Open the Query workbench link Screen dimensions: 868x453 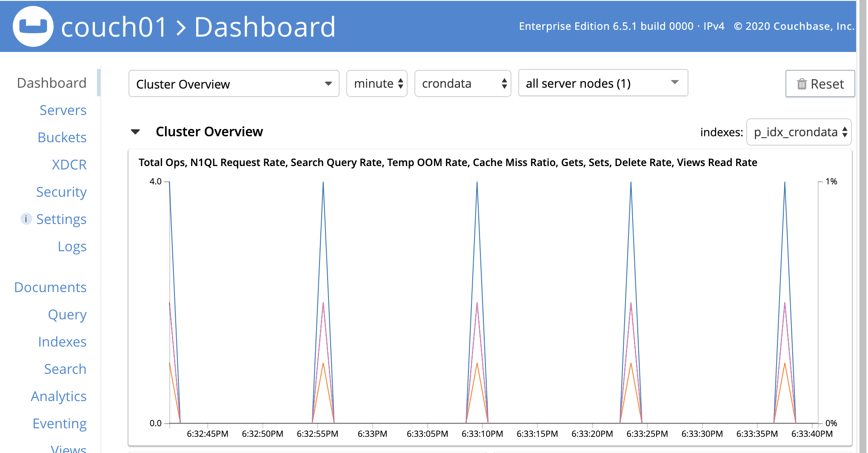(67, 314)
